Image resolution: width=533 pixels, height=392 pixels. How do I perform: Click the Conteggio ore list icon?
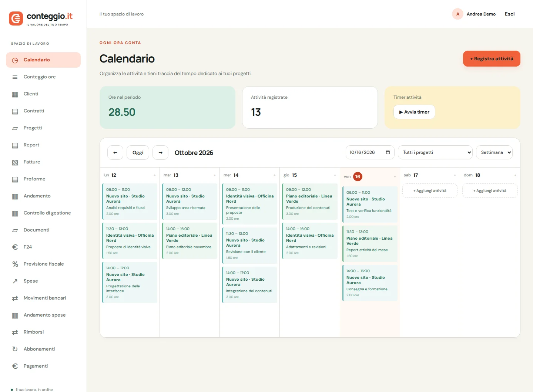click(15, 77)
